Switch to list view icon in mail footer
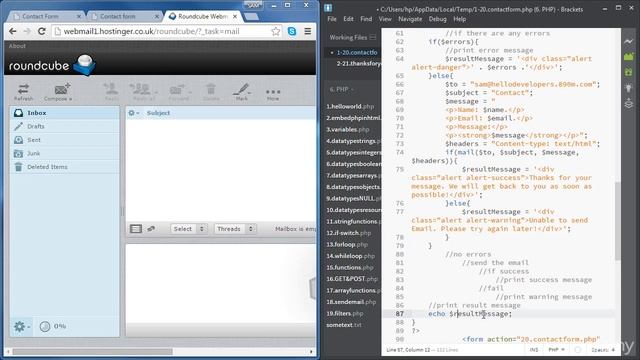The image size is (640, 360). click(136, 229)
